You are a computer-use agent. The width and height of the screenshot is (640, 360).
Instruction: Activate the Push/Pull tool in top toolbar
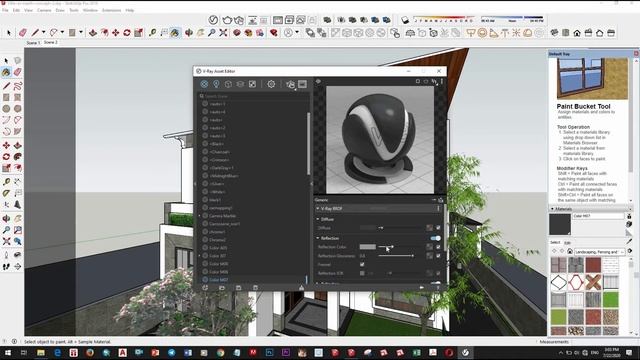point(93,33)
